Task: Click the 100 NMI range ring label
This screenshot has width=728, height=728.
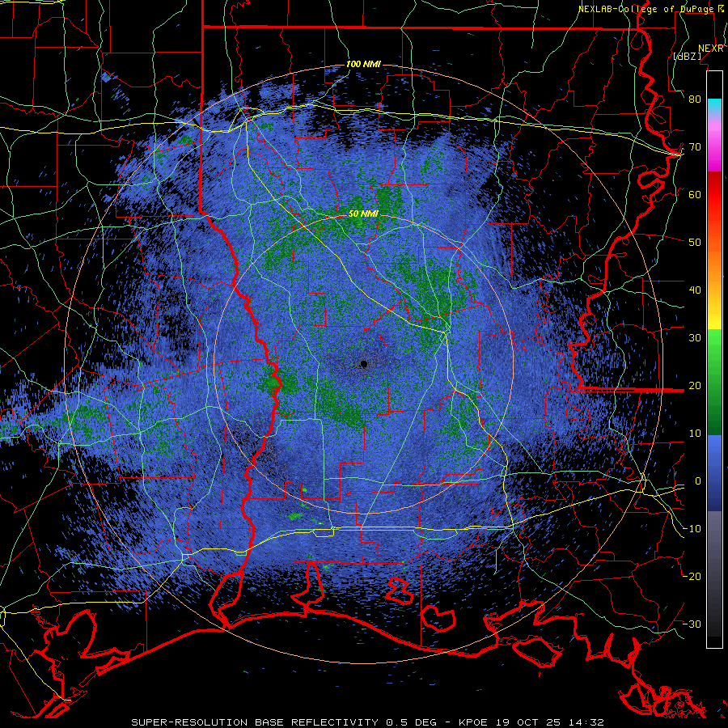Action: [363, 64]
